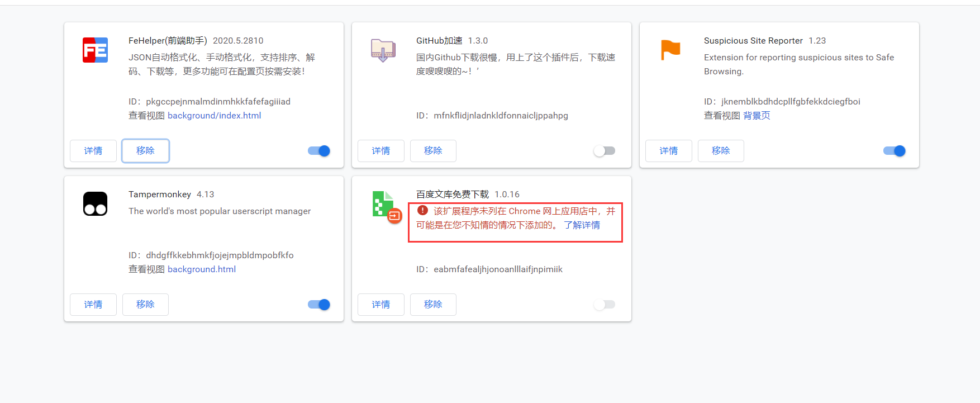Click the FeHelper extension icon
The image size is (980, 403).
pos(95,50)
